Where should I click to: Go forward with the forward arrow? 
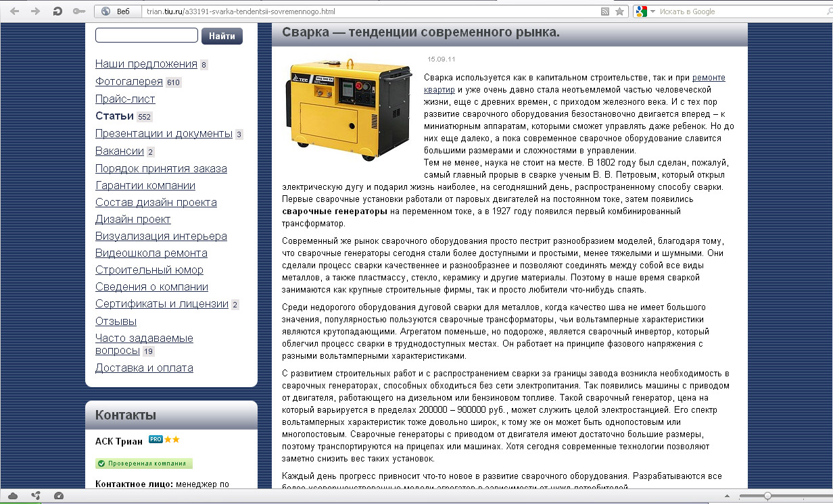(36, 11)
